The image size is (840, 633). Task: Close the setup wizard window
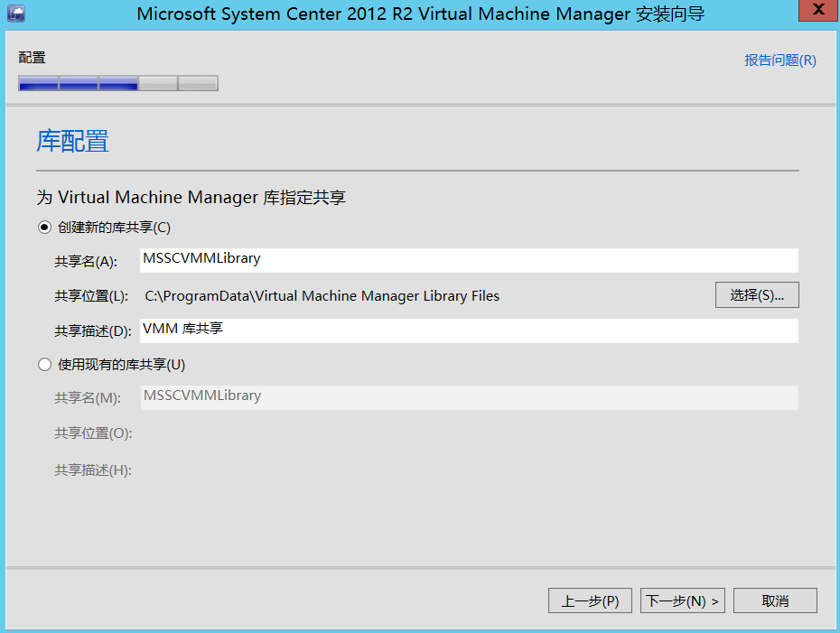pos(818,10)
